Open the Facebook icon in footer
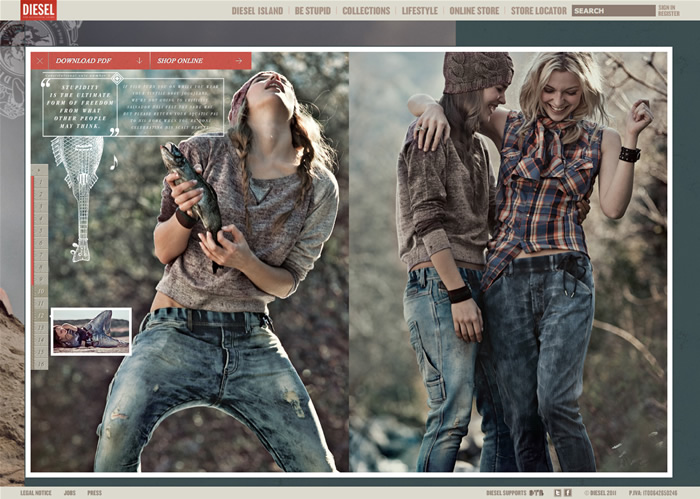 click(x=567, y=493)
